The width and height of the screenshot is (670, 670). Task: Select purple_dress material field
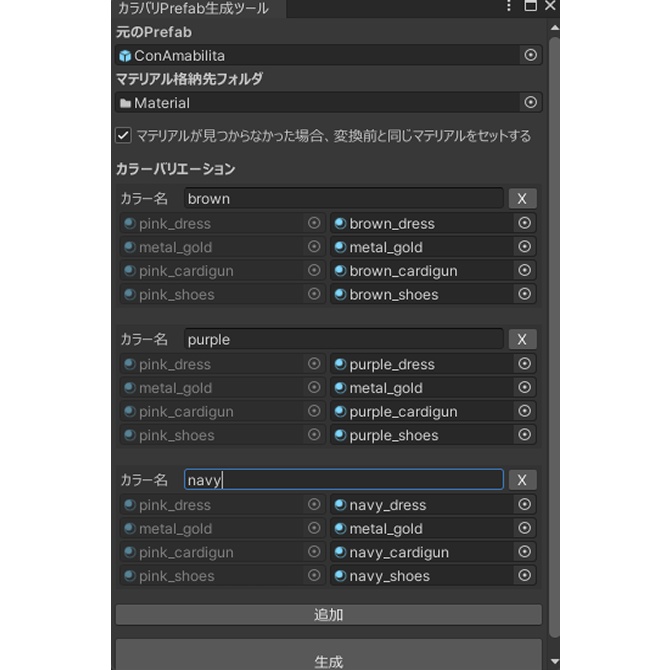click(433, 364)
